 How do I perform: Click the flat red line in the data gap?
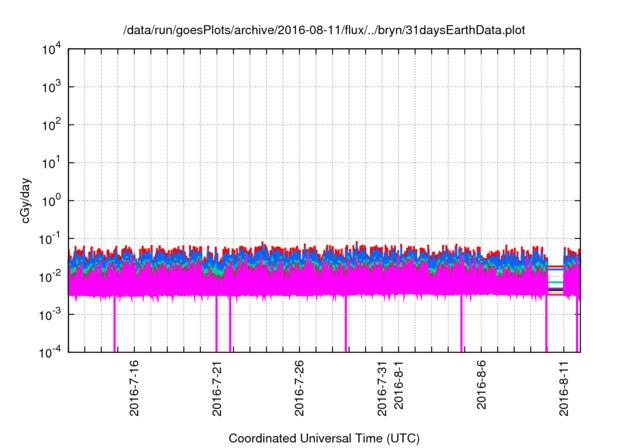556,266
